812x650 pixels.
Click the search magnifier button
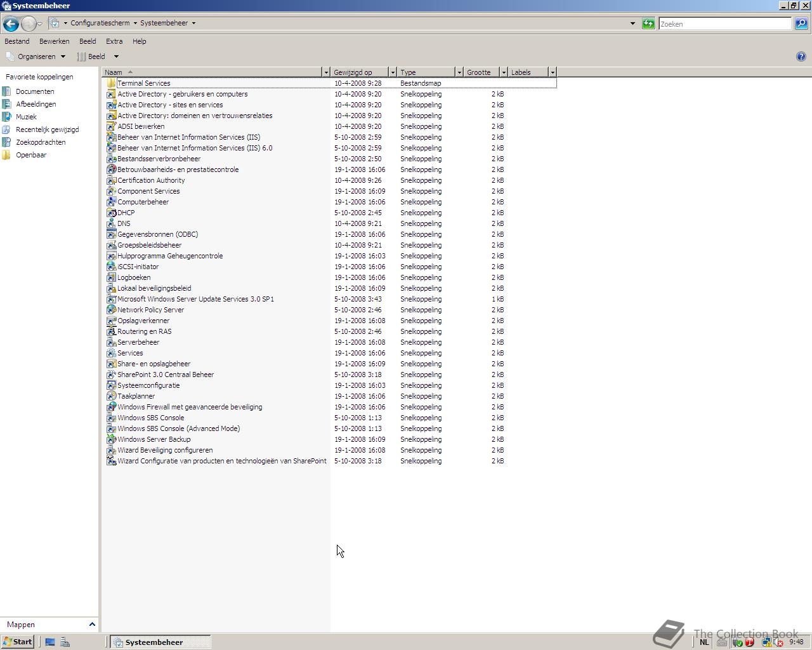801,23
